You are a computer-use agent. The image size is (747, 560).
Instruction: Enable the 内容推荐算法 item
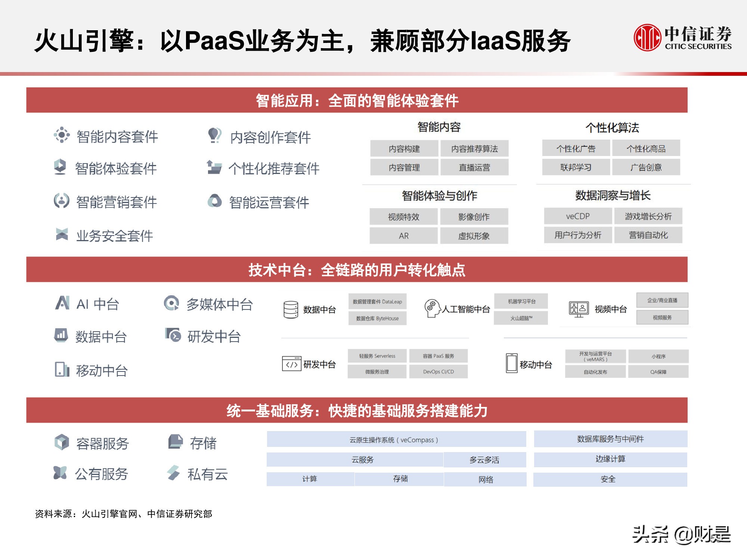[475, 149]
